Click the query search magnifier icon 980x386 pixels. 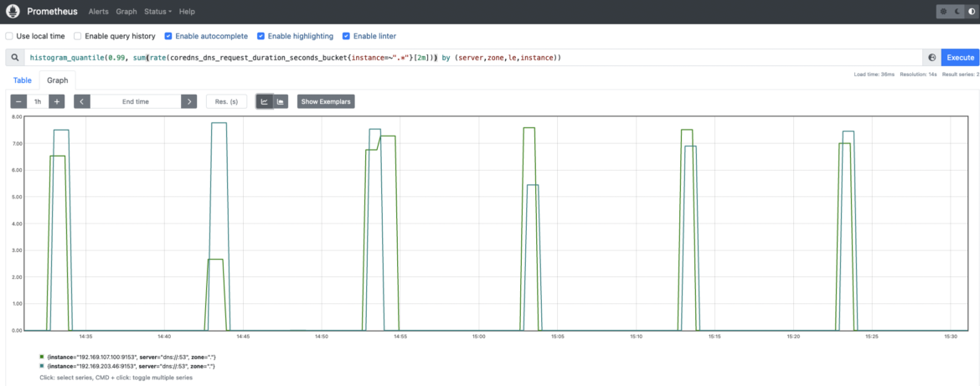point(15,58)
